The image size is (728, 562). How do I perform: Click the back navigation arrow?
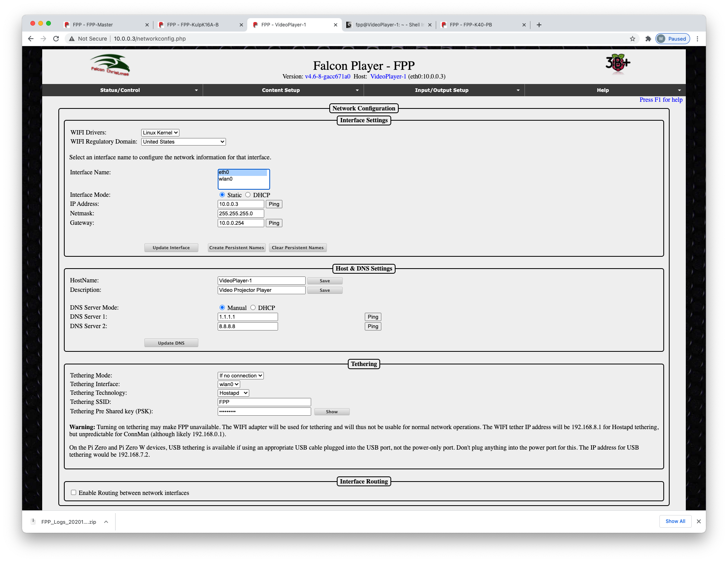pyautogui.click(x=30, y=39)
